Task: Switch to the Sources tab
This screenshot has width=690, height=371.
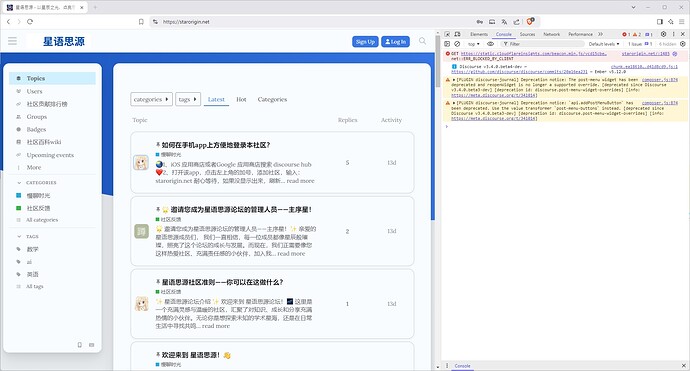Action: pos(527,34)
